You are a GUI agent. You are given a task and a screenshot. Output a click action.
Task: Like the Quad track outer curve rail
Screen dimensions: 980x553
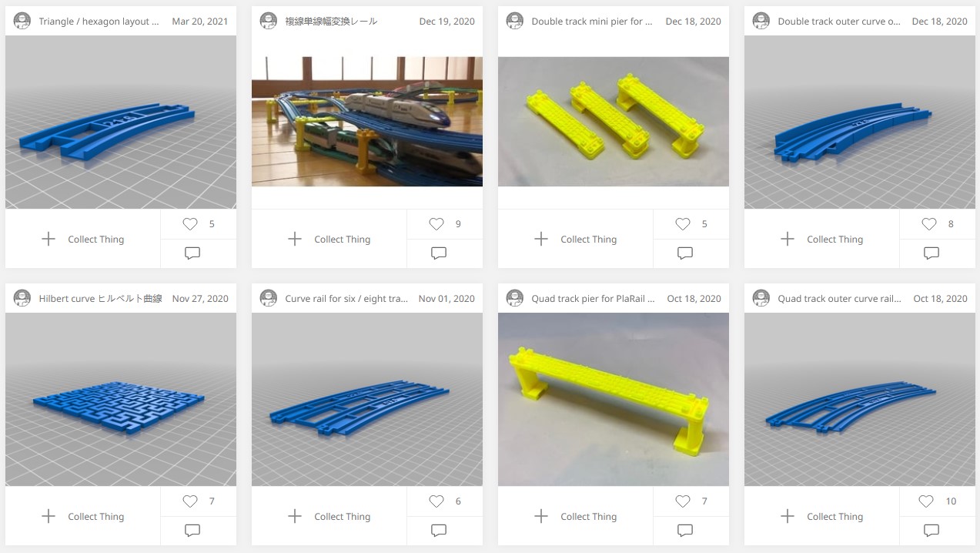click(x=926, y=501)
